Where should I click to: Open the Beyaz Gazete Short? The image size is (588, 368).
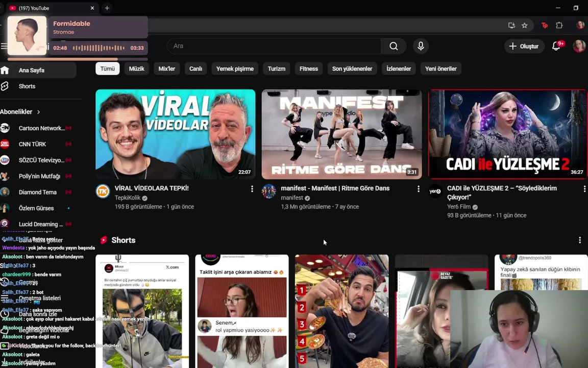click(422, 311)
